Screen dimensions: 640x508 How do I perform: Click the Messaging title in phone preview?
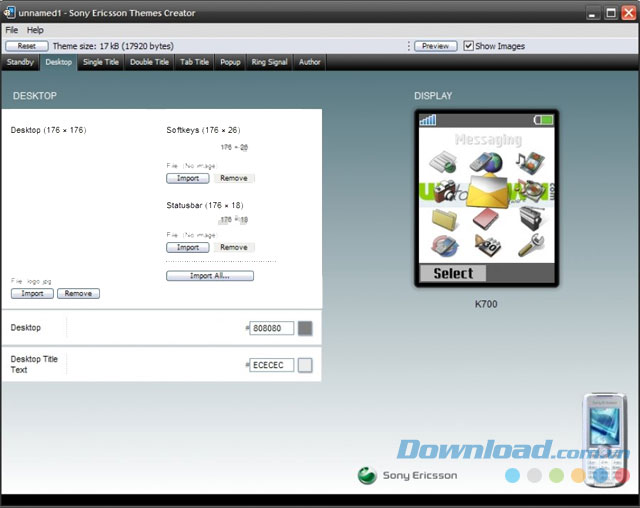(x=488, y=140)
